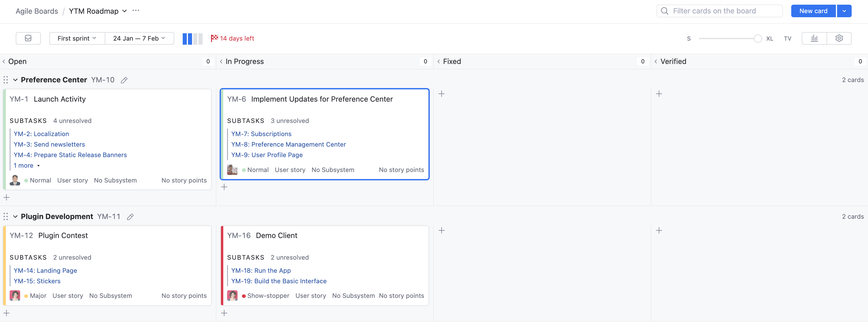Screen dimensions: 868x323
Task: Toggle TV mode
Action: [x=787, y=39]
